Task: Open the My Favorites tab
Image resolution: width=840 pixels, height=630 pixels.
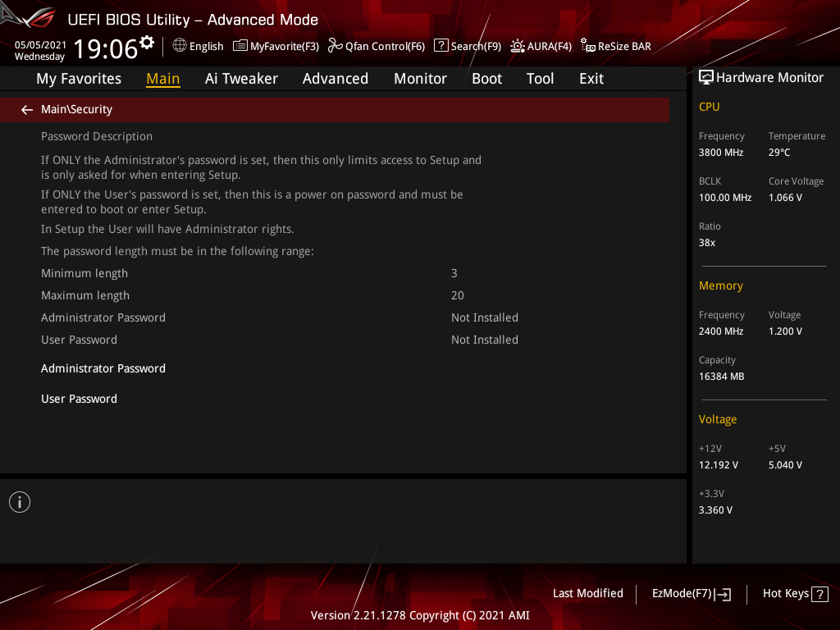Action: (79, 79)
